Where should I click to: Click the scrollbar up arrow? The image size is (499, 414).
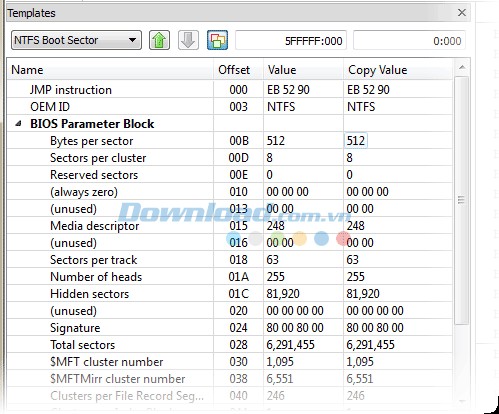[462, 68]
